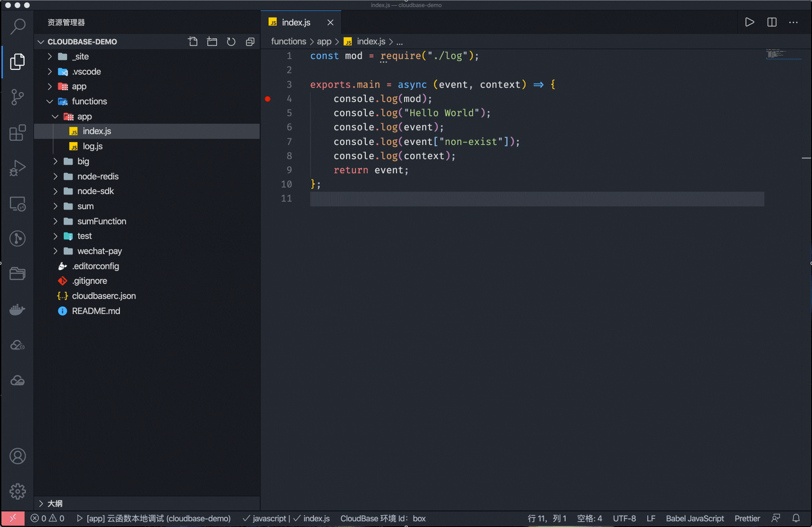Expand the _site folder
The width and height of the screenshot is (812, 527).
click(50, 57)
